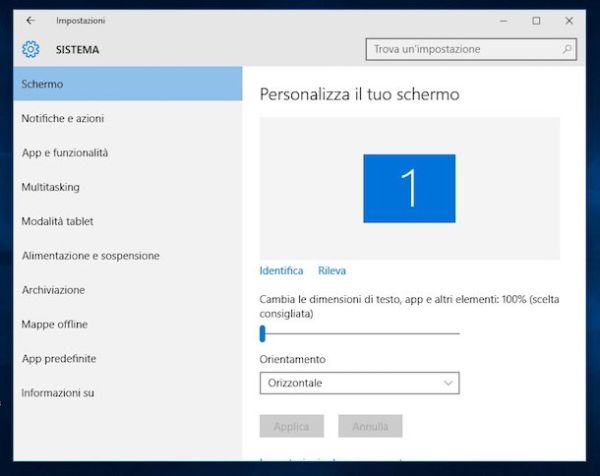This screenshot has height=476, width=600.
Task: Click the Rileva link
Action: (332, 271)
